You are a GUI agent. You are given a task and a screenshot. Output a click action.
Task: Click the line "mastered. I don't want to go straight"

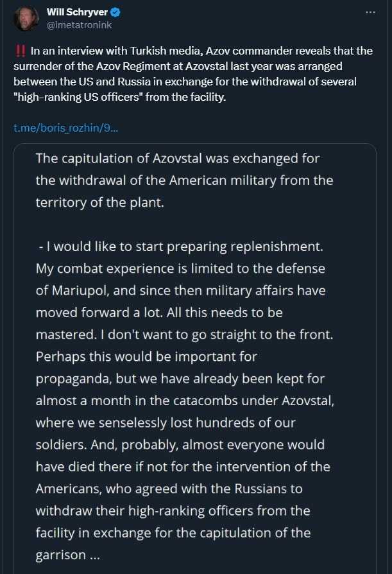coord(183,334)
